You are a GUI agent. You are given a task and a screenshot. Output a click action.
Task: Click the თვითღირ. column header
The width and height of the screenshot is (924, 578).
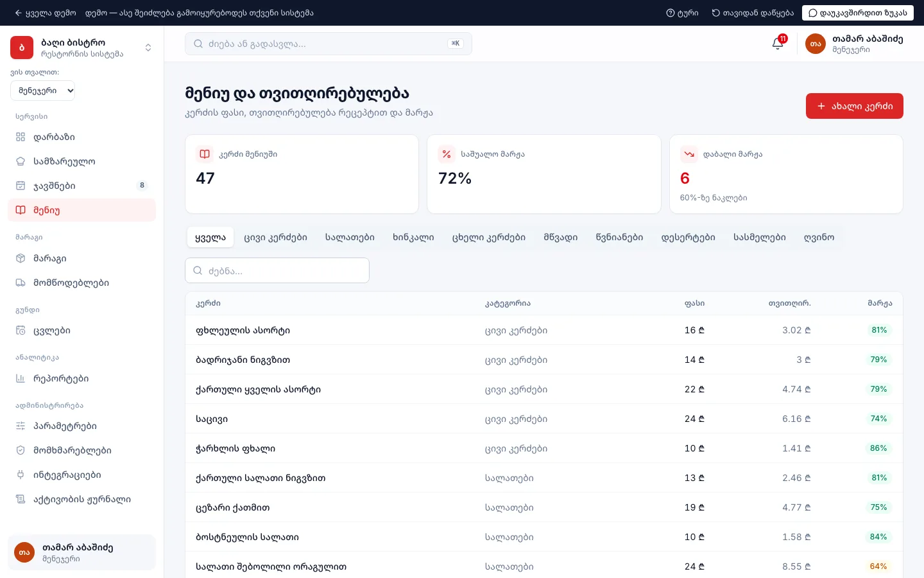coord(790,303)
